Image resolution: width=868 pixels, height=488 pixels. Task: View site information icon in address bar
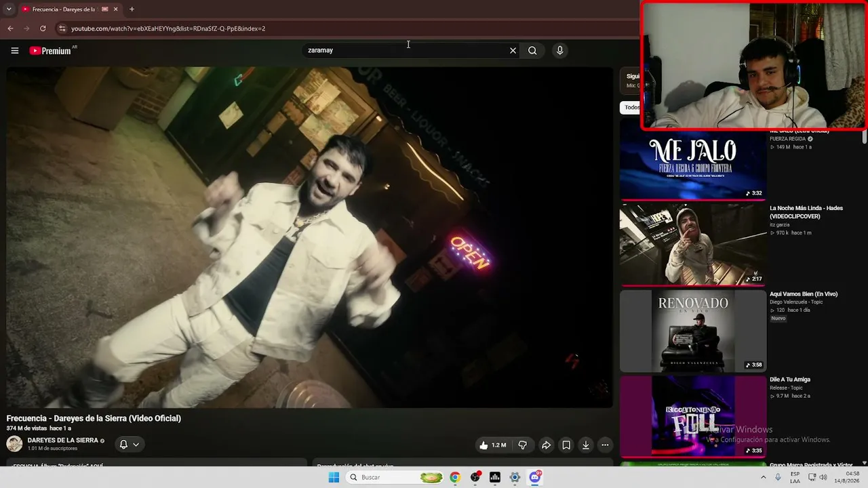[x=62, y=28]
